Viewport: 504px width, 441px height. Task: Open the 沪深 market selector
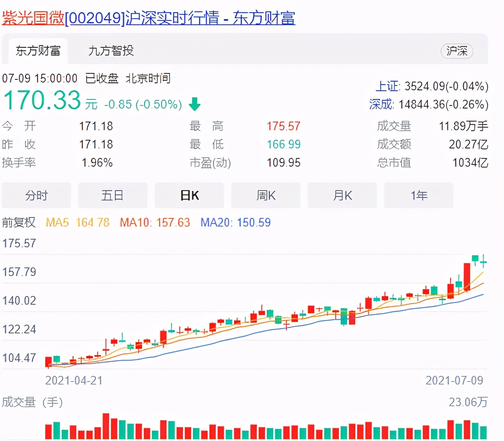click(x=457, y=51)
